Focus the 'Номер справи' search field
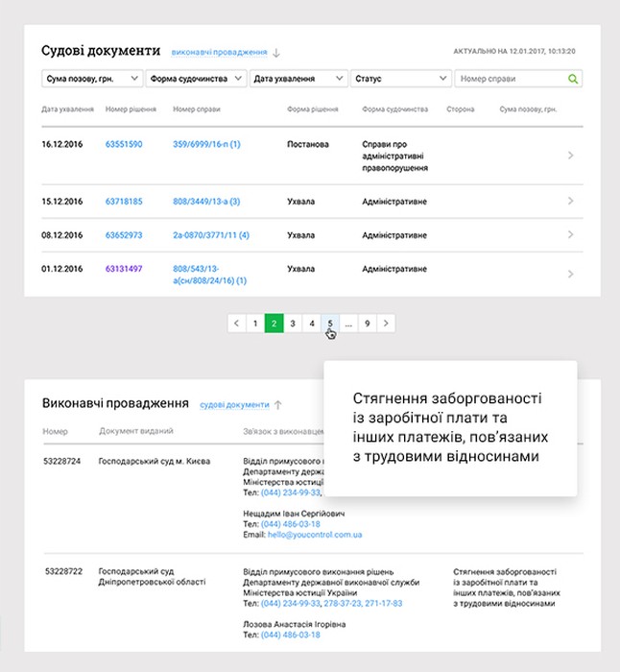Image resolution: width=620 pixels, height=672 pixels. 518,79
